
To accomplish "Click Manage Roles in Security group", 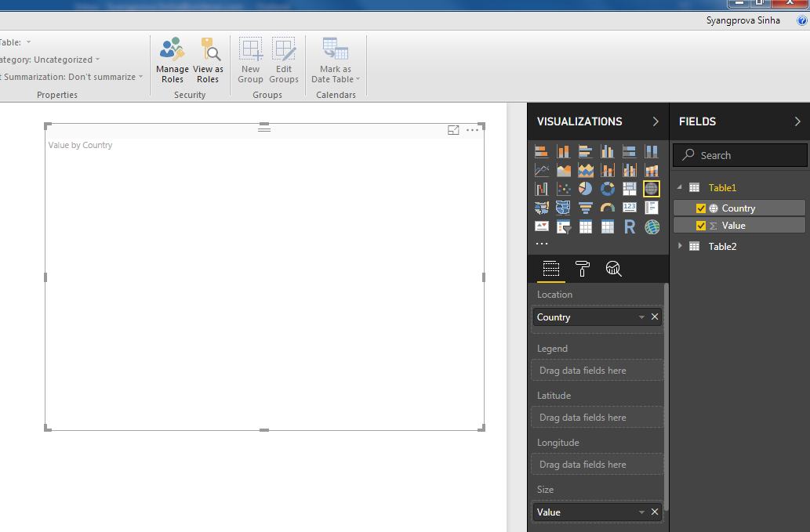I will pos(173,60).
